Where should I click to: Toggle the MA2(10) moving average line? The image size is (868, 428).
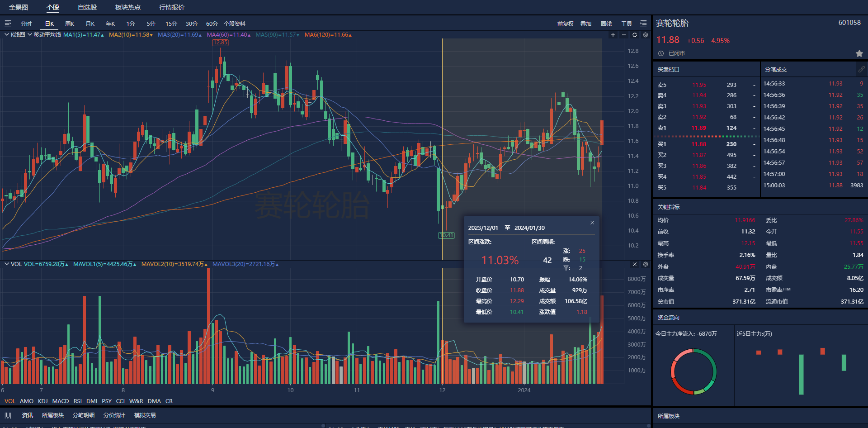tap(131, 35)
